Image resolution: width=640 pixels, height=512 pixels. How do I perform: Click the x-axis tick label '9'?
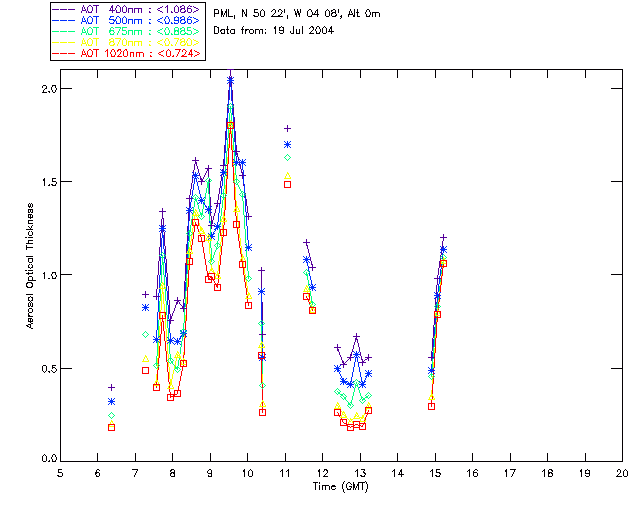pyautogui.click(x=210, y=473)
